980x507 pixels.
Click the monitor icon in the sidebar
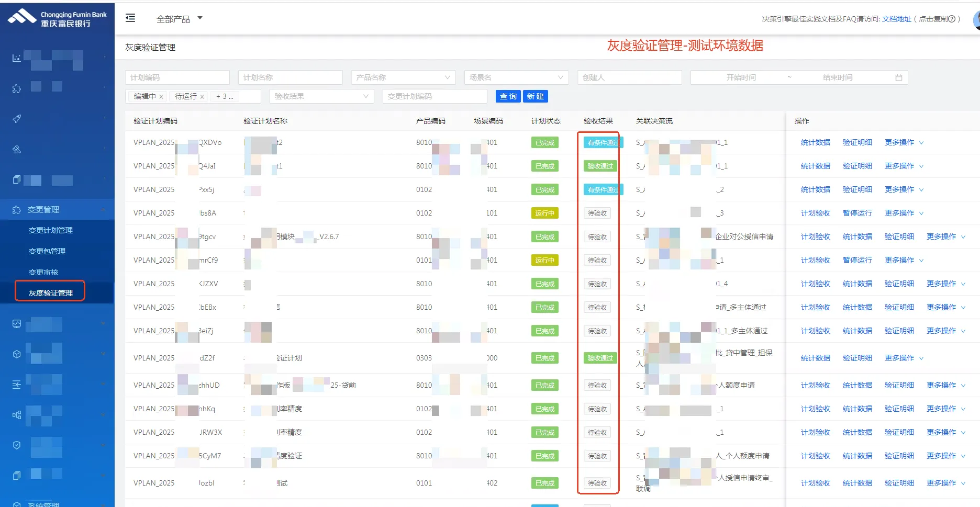pyautogui.click(x=17, y=324)
